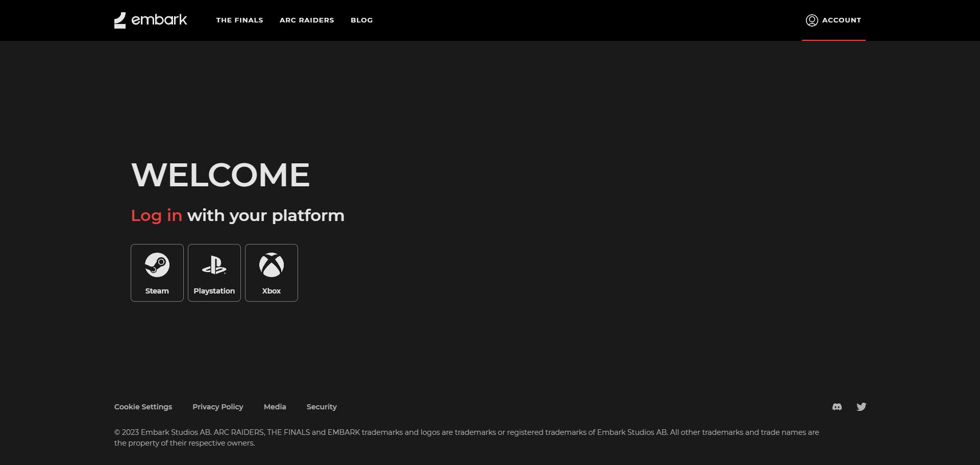Click the WELCOME heading
The width and height of the screenshot is (980, 465).
[220, 175]
